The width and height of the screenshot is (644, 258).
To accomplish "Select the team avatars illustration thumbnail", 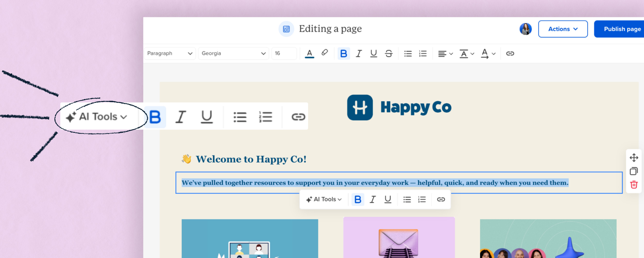I will (548, 238).
